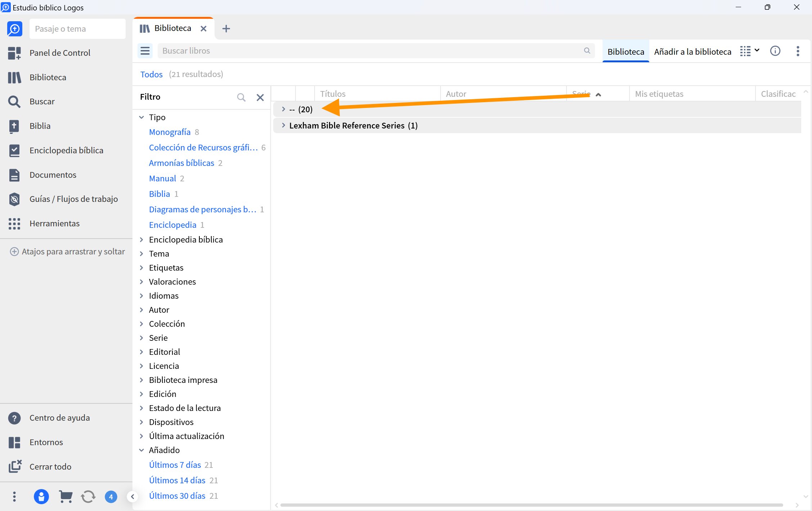Filter by Enciclopedia type
Screen dimensions: 812x511
pos(172,225)
